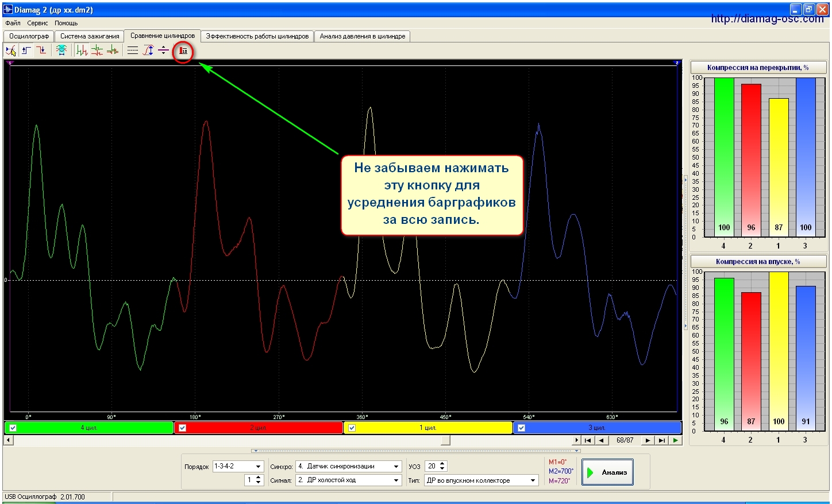The height and width of the screenshot is (504, 832).
Task: Click the dotted collapse bar above the settings panel
Action: click(x=417, y=451)
